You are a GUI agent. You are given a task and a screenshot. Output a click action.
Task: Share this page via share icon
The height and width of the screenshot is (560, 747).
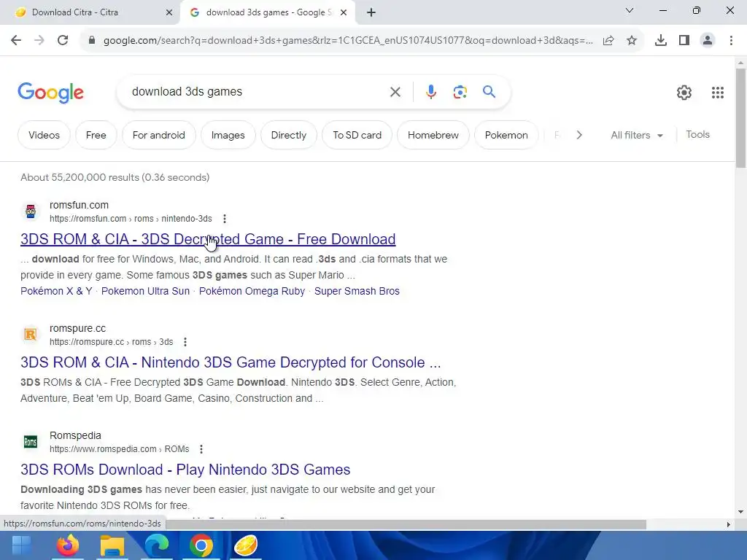[x=608, y=41]
